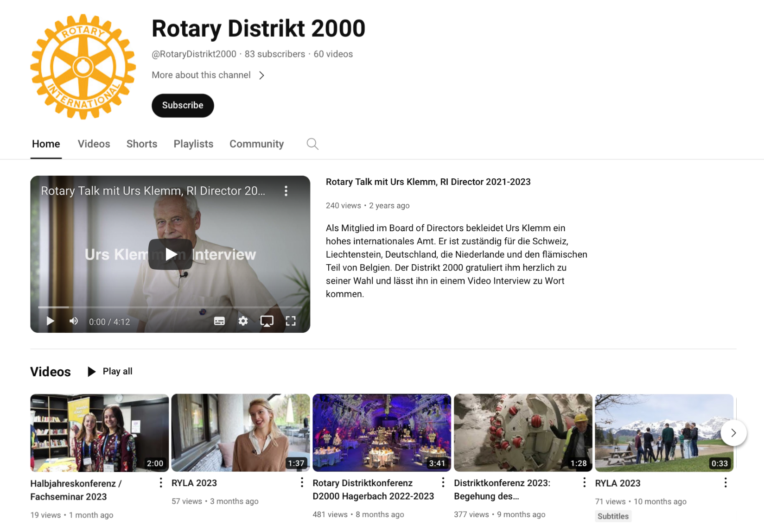Switch to the Community tab
764x532 pixels.
pyautogui.click(x=257, y=144)
